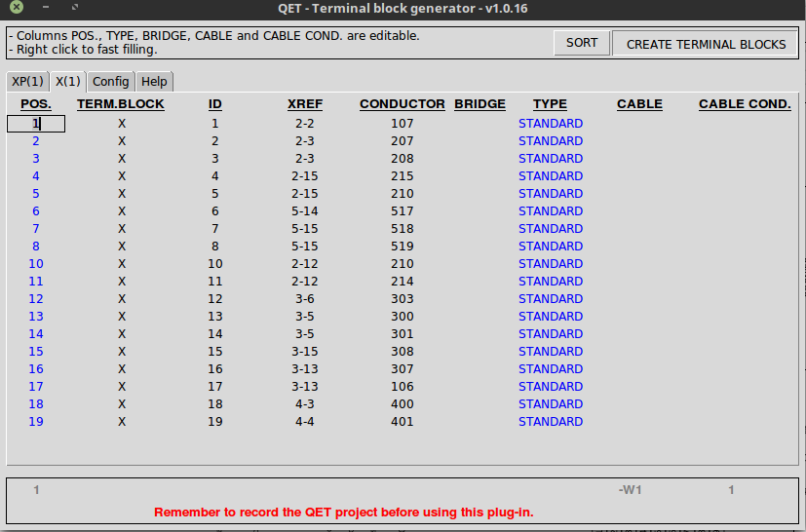Viewport: 806px width, 532px height.
Task: Select the X(1) tab
Action: tap(67, 82)
